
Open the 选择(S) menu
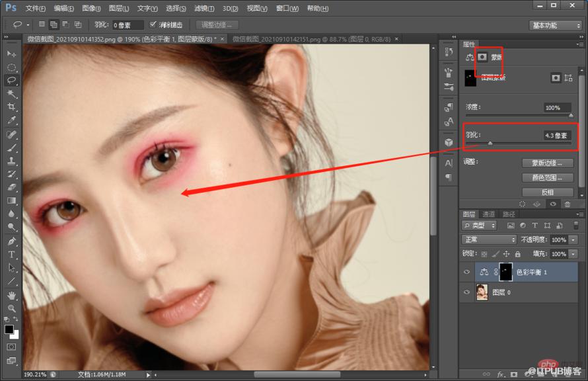[176, 8]
